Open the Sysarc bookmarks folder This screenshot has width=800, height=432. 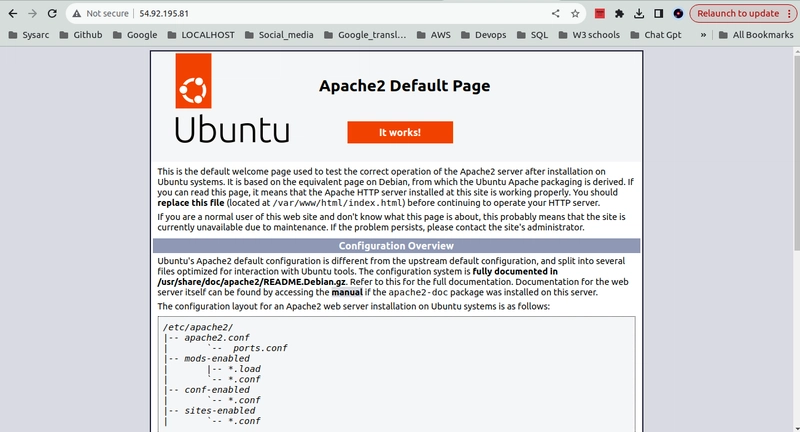tap(29, 35)
